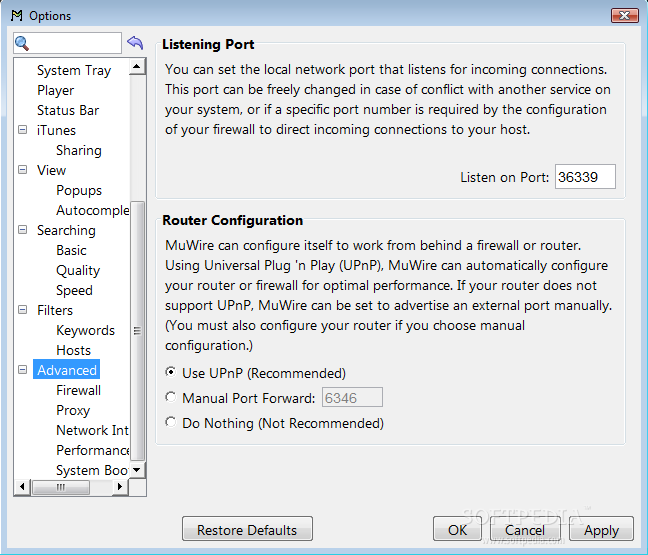
Task: Click the MuWire logo in title bar
Action: (17, 16)
